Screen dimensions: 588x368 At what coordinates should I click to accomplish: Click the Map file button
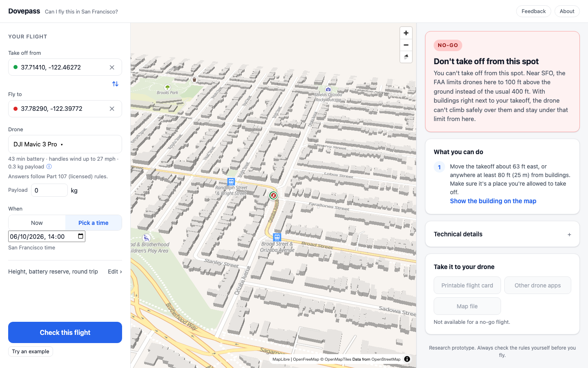tap(467, 306)
